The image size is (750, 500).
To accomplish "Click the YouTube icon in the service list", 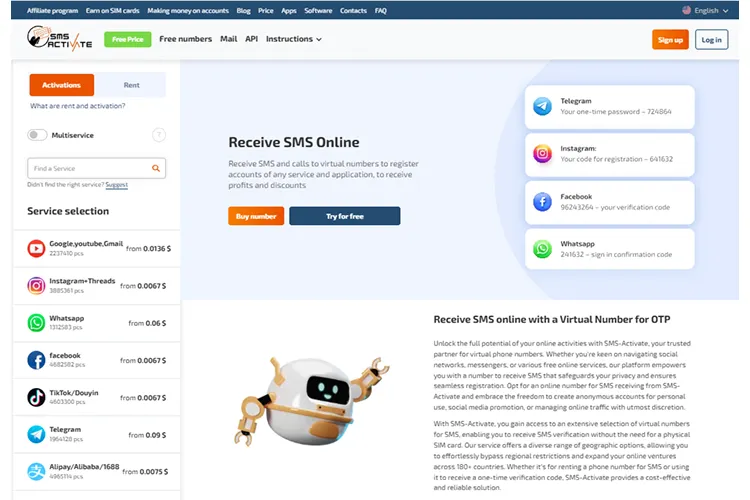I will pos(36,248).
